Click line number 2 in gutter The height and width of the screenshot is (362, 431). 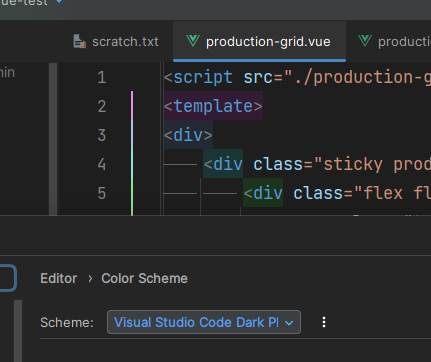click(102, 106)
